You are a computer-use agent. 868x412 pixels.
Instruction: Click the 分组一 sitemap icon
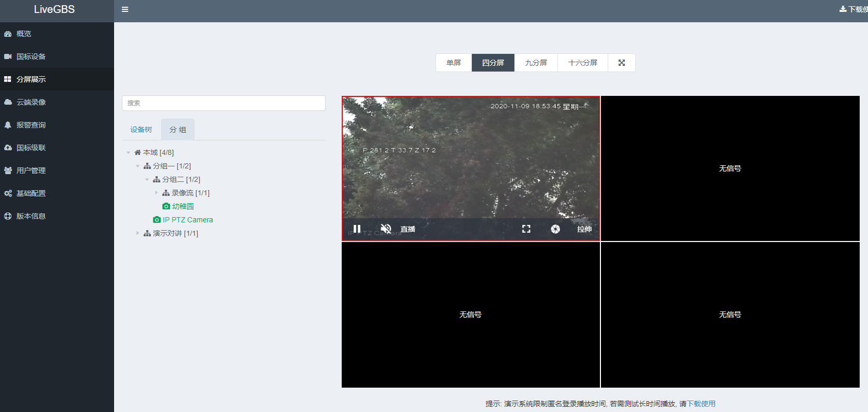[147, 166]
